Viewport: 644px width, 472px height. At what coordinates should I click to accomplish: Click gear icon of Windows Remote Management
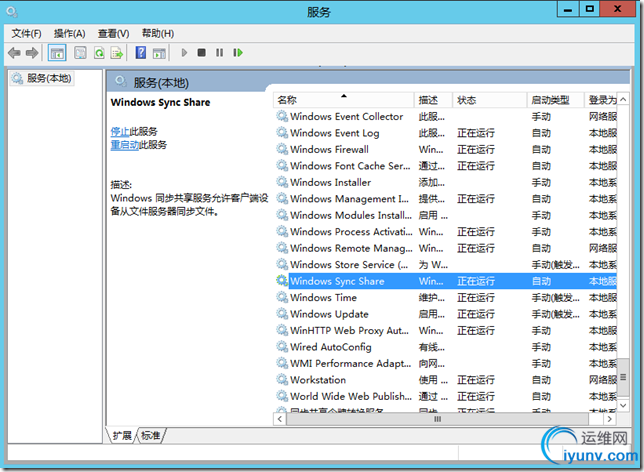(x=282, y=248)
